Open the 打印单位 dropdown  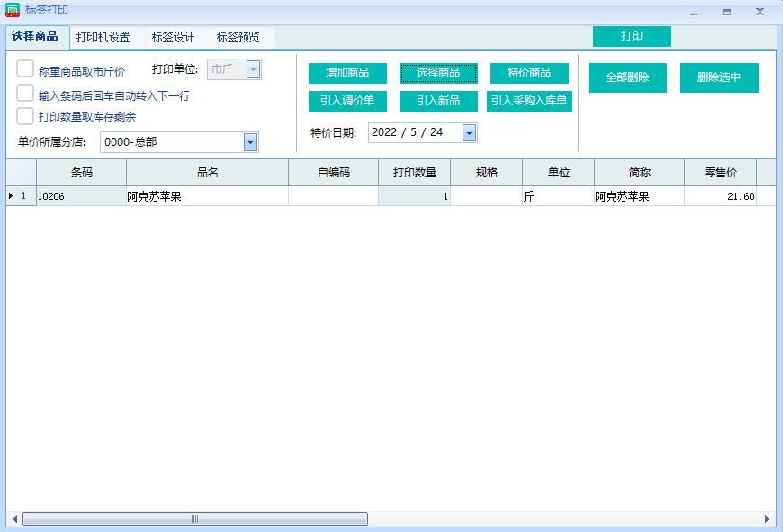[253, 70]
